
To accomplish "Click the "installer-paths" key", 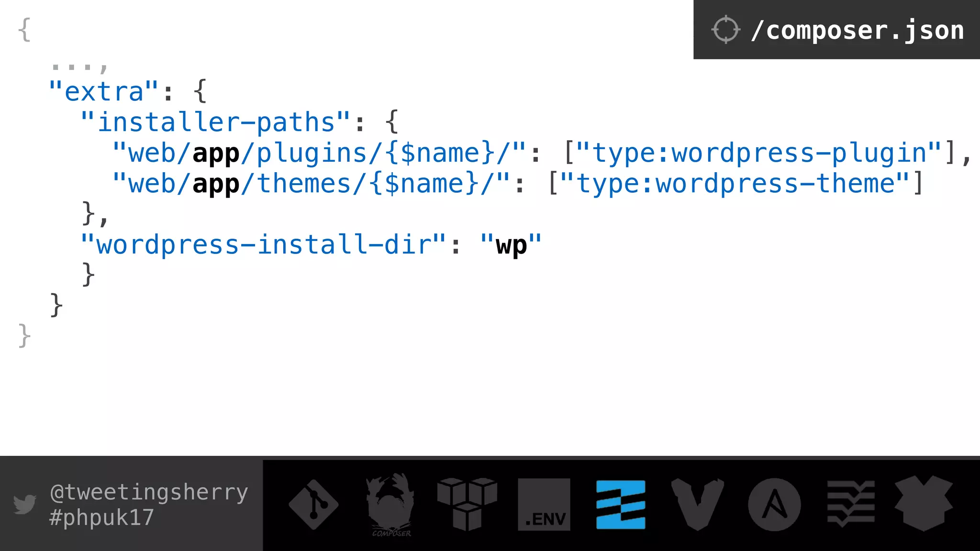I will click(x=216, y=122).
